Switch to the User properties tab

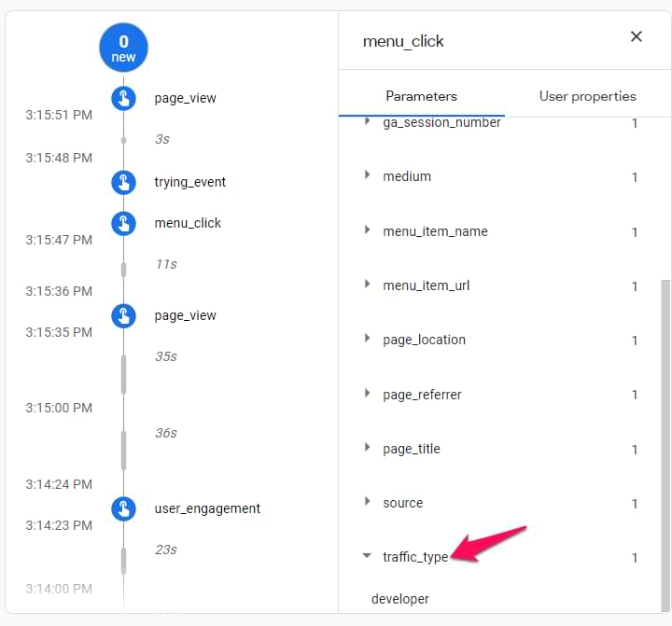(587, 96)
